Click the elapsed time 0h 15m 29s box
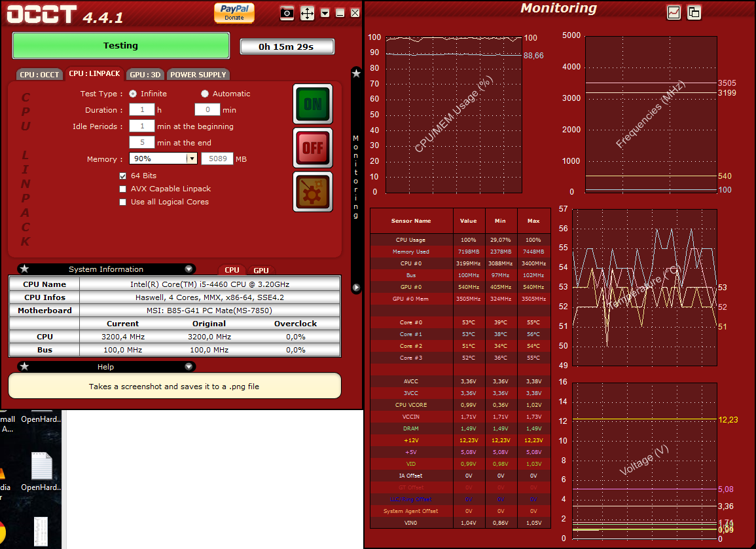 (287, 47)
